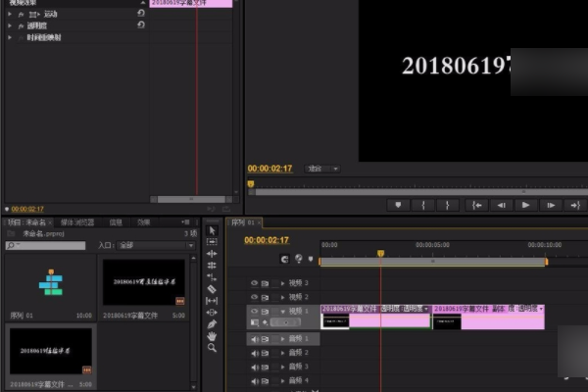Select the Selection arrow tool
588x392 pixels.
tap(212, 230)
